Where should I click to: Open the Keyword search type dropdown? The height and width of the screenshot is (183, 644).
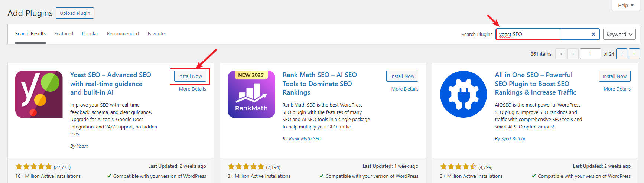[619, 34]
